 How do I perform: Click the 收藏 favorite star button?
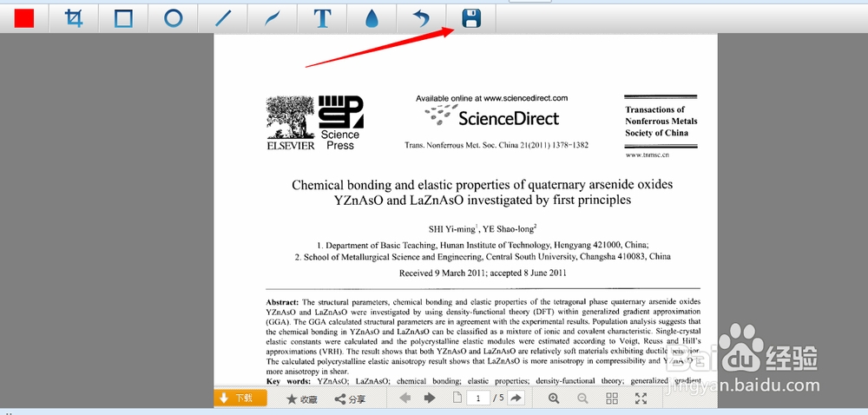click(x=302, y=399)
